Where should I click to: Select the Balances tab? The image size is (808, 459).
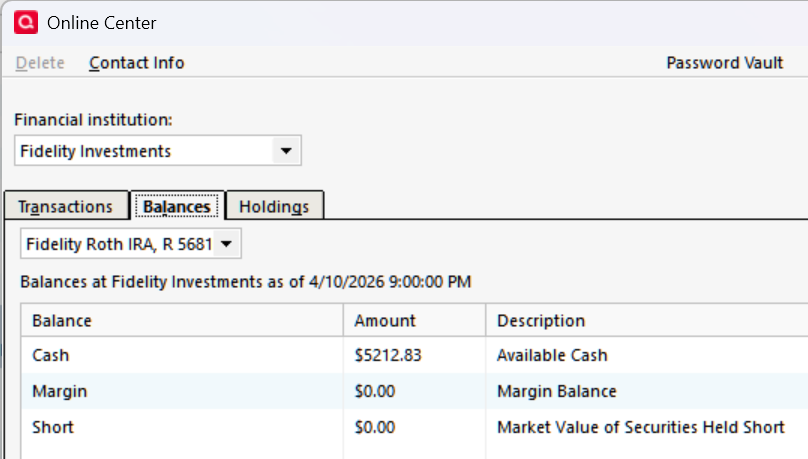coord(177,207)
